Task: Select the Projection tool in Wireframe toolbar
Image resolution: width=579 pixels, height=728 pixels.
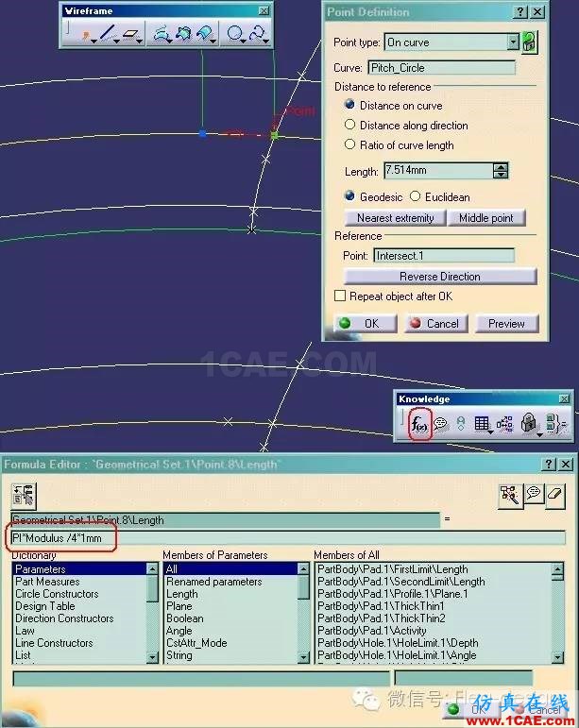Action: 161,34
